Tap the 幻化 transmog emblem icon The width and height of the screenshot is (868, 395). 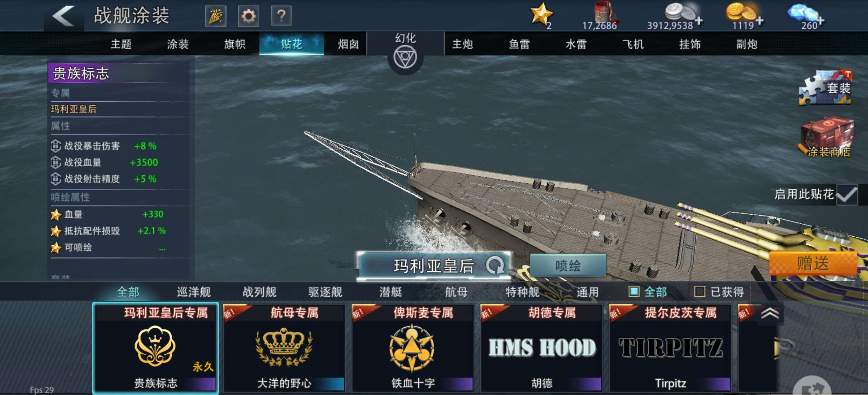405,58
